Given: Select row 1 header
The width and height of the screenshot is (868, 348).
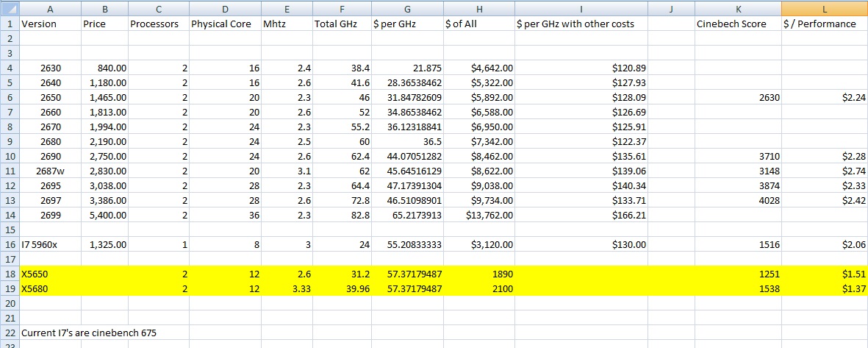Looking at the screenshot, I should pyautogui.click(x=10, y=24).
